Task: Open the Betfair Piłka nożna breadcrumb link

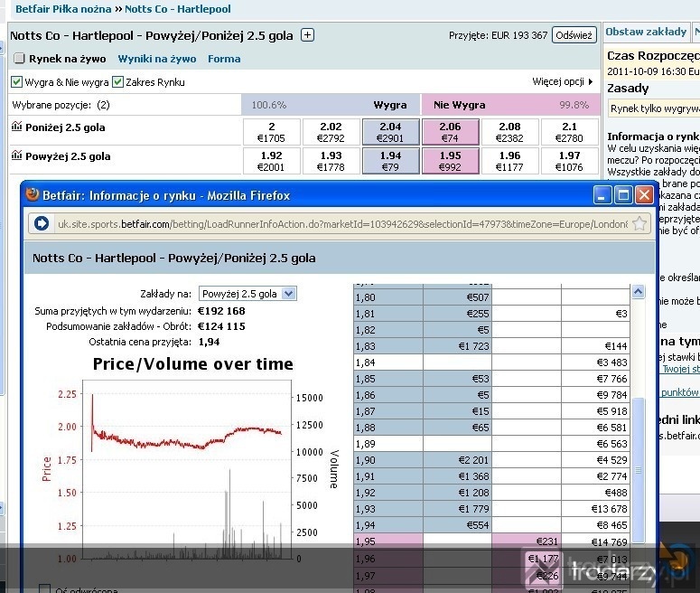Action: [63, 9]
